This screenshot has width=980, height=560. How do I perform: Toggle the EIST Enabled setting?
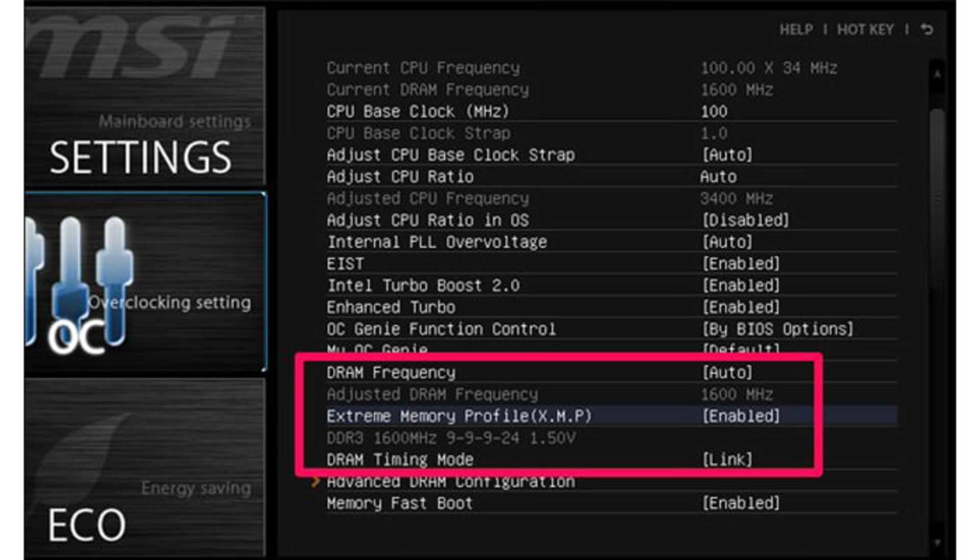(x=741, y=264)
